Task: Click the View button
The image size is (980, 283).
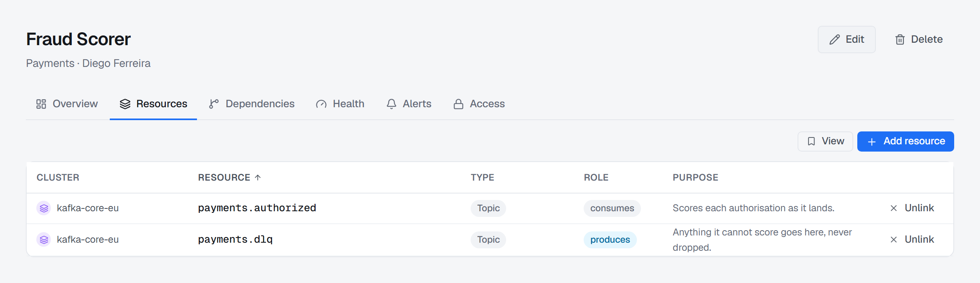Action: point(825,141)
